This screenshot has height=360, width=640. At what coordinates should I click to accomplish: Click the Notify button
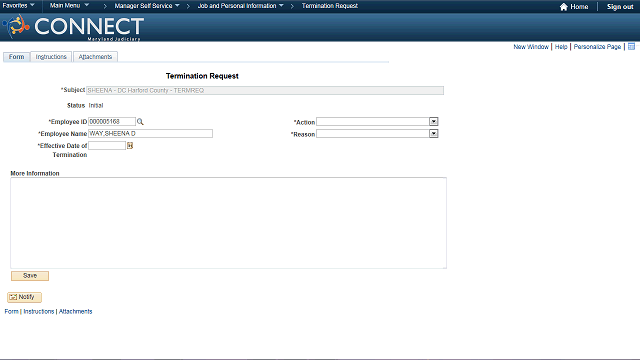pyautogui.click(x=24, y=297)
